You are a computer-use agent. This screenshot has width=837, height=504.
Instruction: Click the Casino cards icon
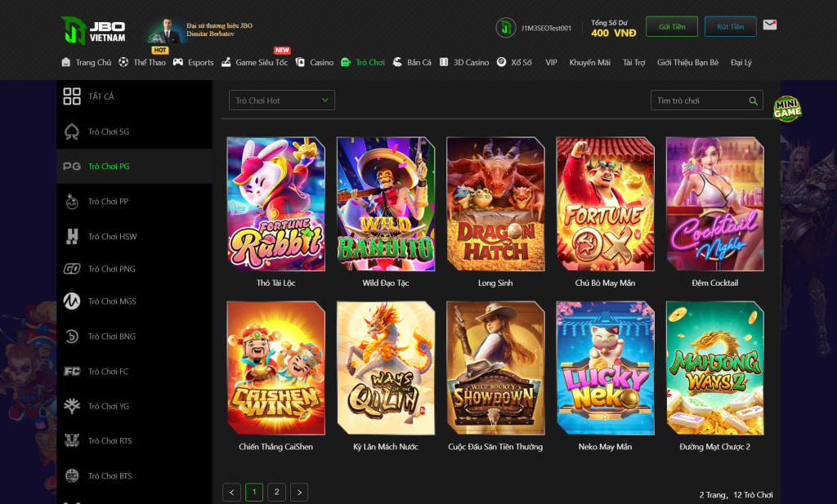[x=300, y=62]
